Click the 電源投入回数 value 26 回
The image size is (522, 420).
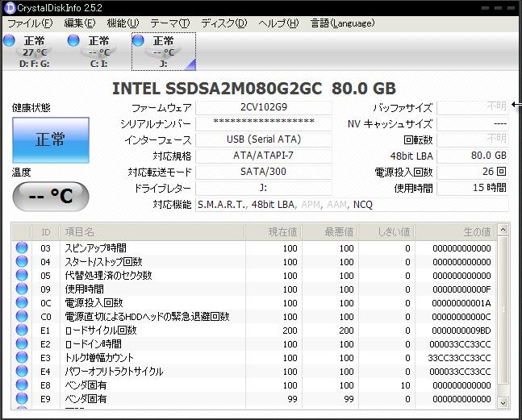(473, 172)
